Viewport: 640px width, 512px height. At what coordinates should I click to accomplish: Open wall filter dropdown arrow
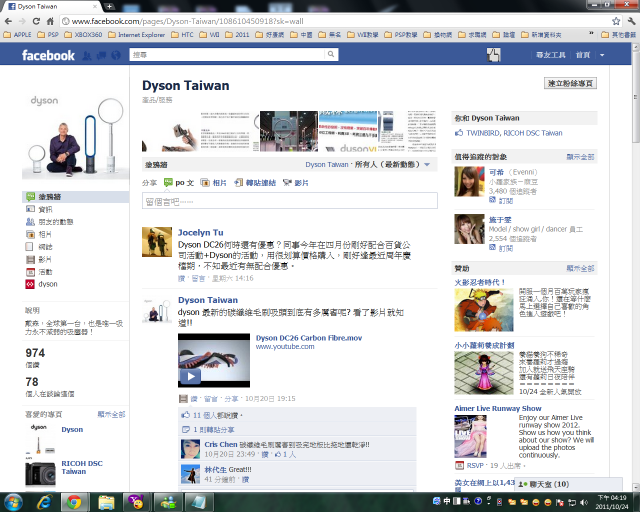pyautogui.click(x=427, y=165)
